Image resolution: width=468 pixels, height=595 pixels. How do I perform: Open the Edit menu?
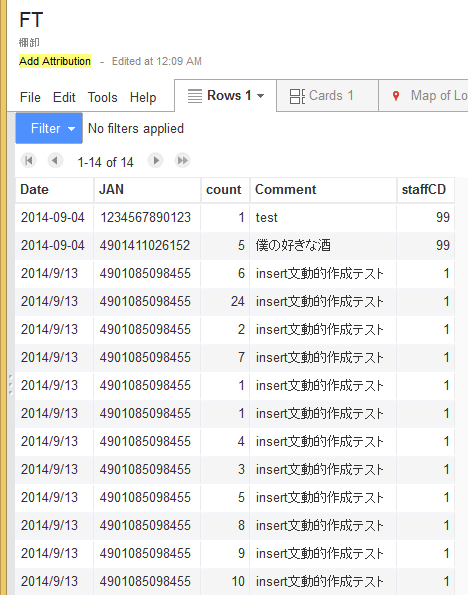click(64, 98)
